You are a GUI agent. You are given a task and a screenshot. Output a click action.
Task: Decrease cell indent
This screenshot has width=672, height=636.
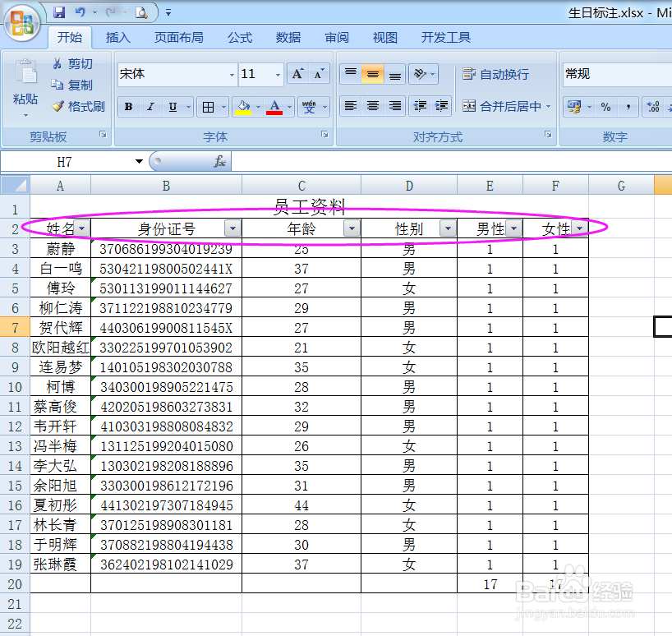pos(420,106)
